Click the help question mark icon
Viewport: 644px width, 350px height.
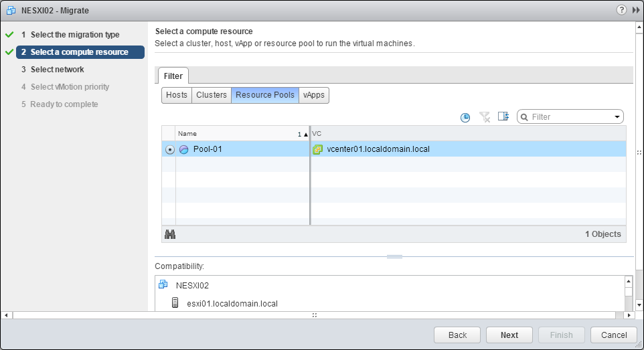pyautogui.click(x=622, y=10)
